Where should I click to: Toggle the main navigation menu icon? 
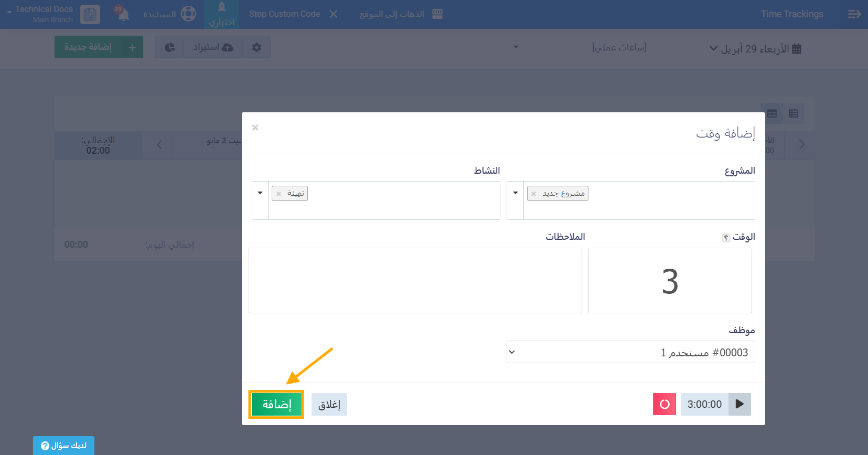point(854,14)
